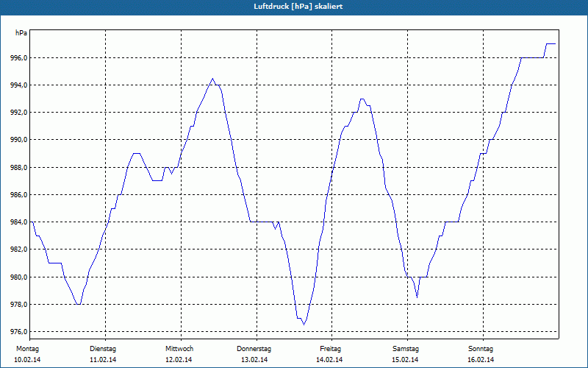Click the Freitag day label
The image size is (588, 368).
point(330,349)
